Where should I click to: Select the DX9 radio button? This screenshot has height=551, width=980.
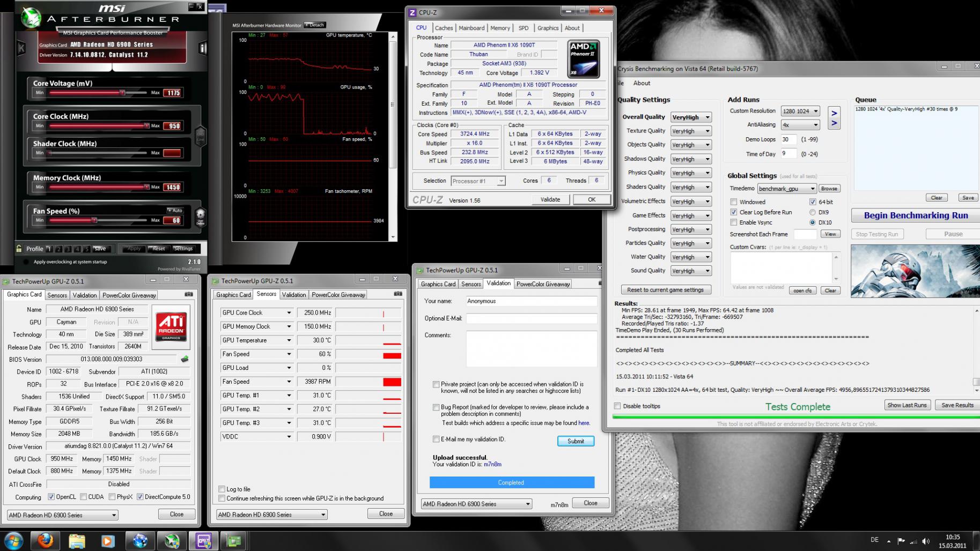(813, 212)
